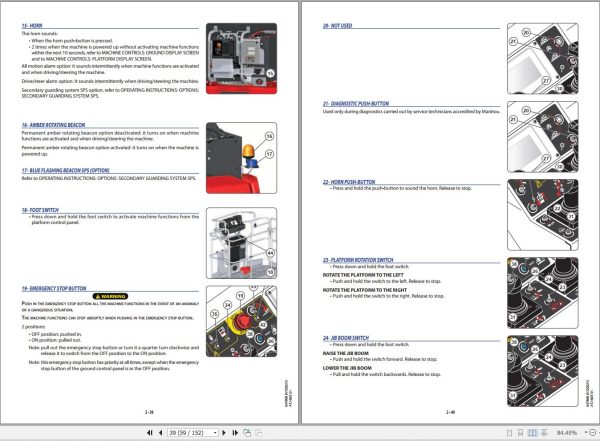600x441 pixels.
Task: Click the 23- PLATFORM ROTATION SWITCH heading
Action: tap(358, 260)
